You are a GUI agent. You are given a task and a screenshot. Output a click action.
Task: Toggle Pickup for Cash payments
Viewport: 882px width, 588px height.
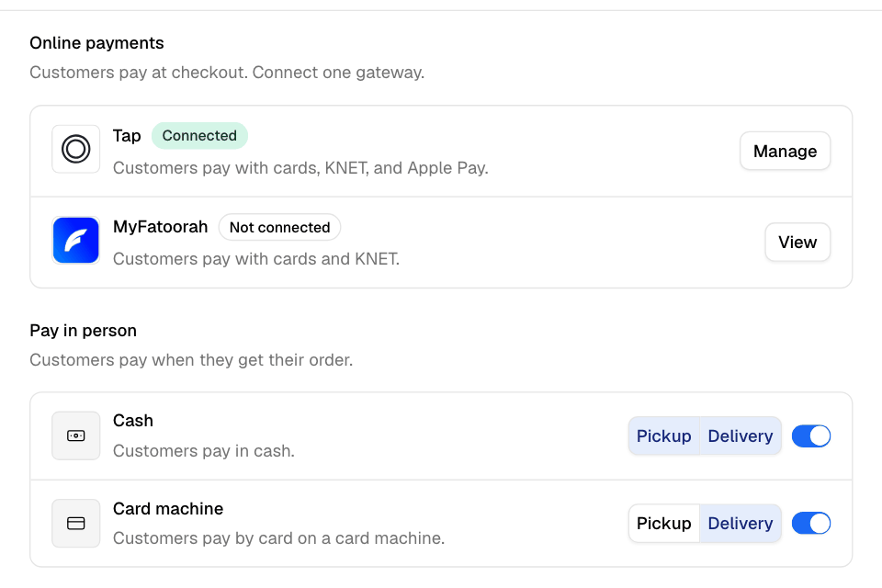click(663, 436)
